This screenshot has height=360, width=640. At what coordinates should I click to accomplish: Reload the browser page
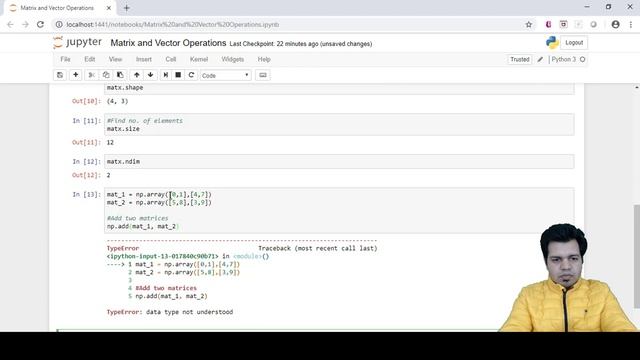40,24
